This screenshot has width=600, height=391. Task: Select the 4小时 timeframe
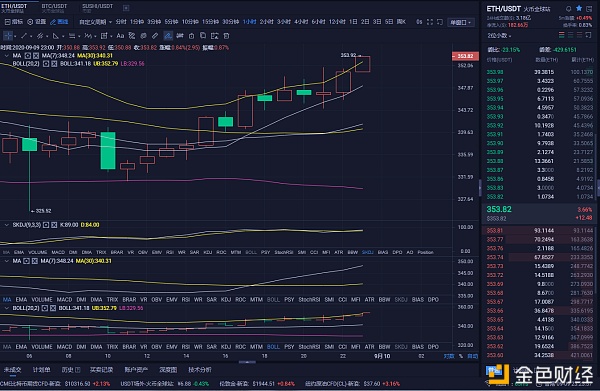pyautogui.click(x=301, y=22)
